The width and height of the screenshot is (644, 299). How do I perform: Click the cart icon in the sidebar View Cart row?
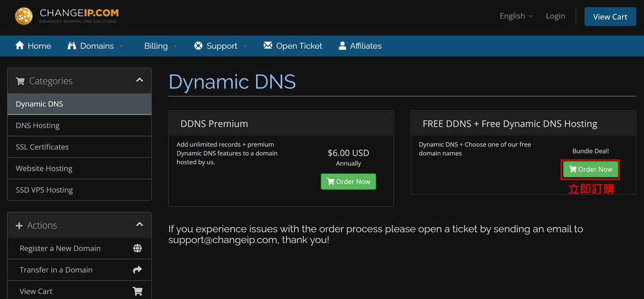pos(137,291)
